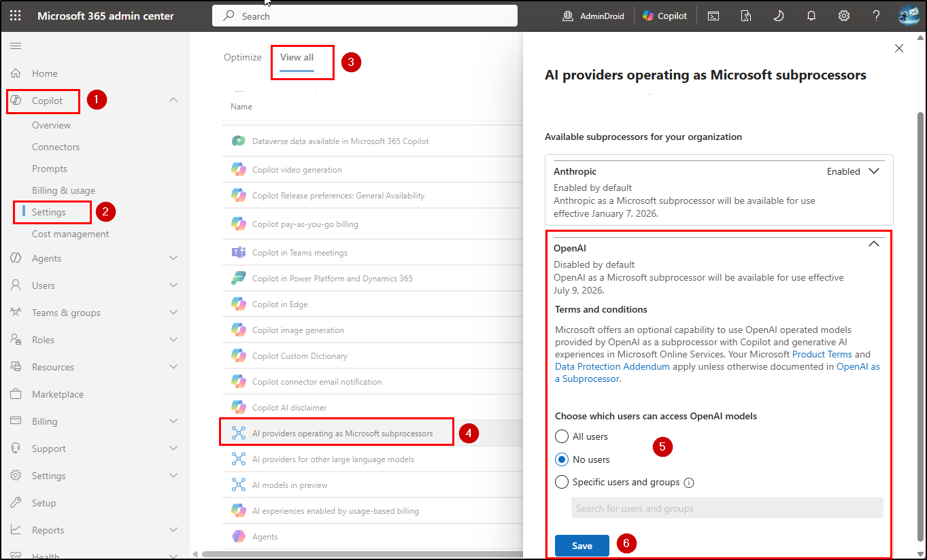The height and width of the screenshot is (560, 927).
Task: Click the Home house icon
Action: tap(16, 73)
